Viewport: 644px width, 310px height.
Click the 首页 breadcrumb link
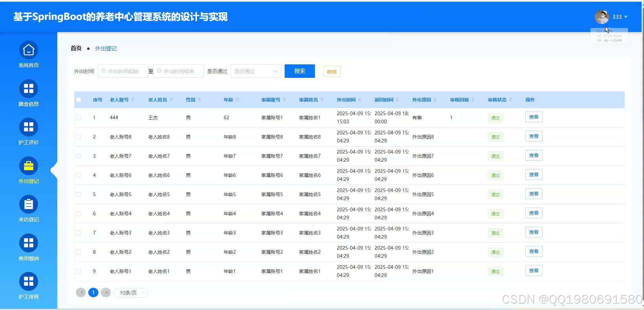[76, 48]
